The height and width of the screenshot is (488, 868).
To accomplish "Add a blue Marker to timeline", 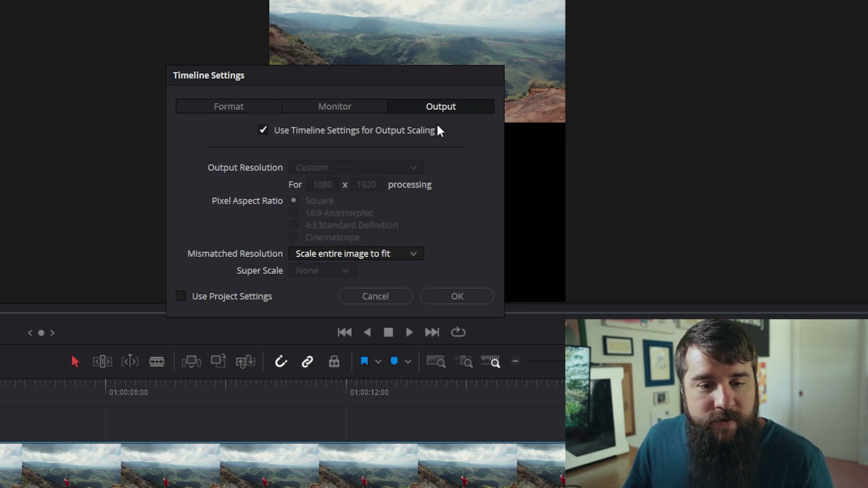I will tap(394, 361).
